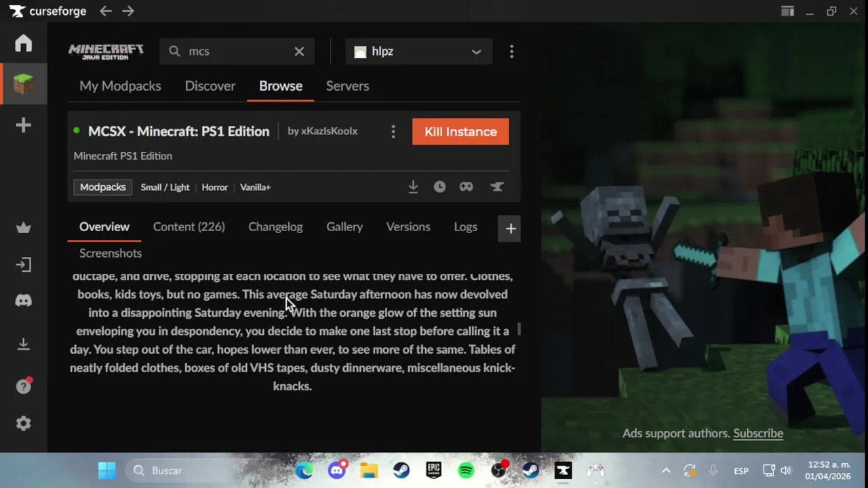
Task: Click the Minecraft Java Edition logo
Action: 106,52
